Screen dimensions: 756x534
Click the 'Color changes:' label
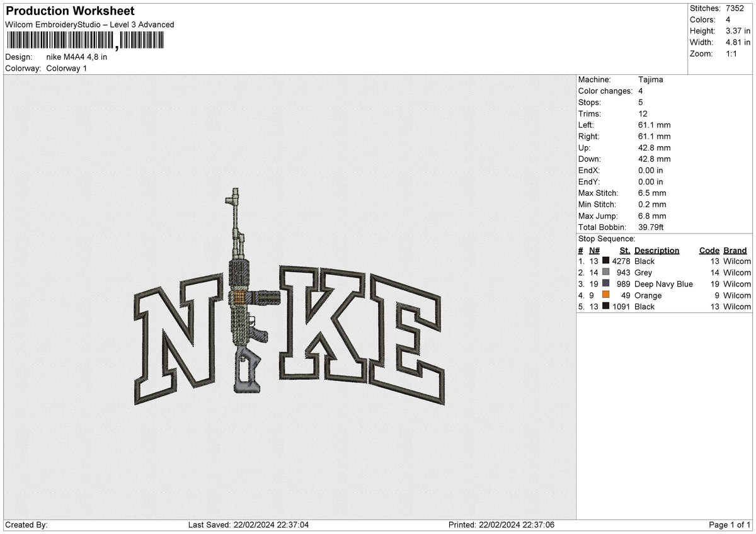[605, 91]
